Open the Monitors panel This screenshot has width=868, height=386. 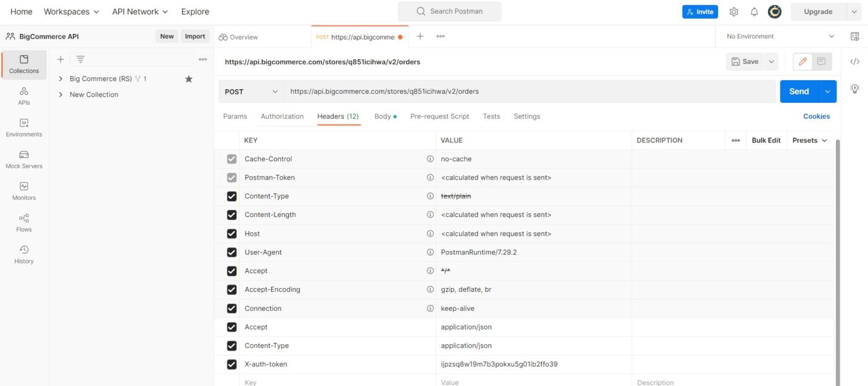click(23, 190)
